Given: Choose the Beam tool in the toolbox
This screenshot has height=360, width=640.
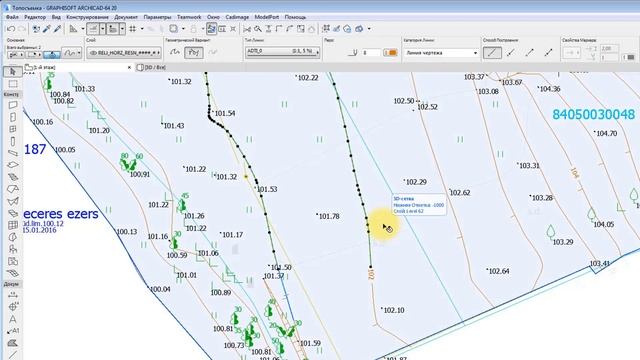Looking at the screenshot, I should click(13, 153).
